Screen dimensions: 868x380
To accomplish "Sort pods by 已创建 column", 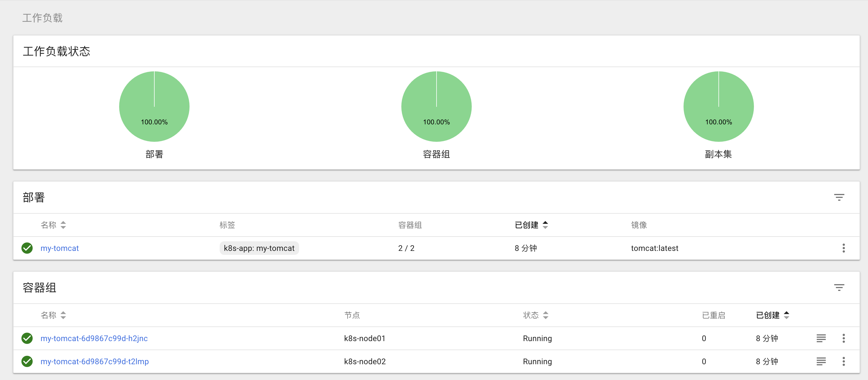I will click(x=773, y=315).
